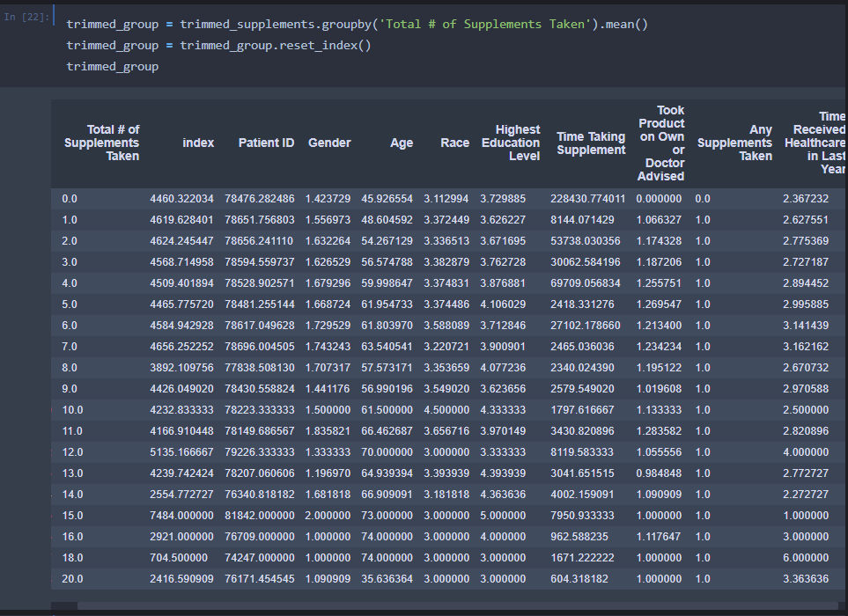Select the 'Total # of Supplements Taken' column header
This screenshot has height=616, width=848.
[101, 143]
